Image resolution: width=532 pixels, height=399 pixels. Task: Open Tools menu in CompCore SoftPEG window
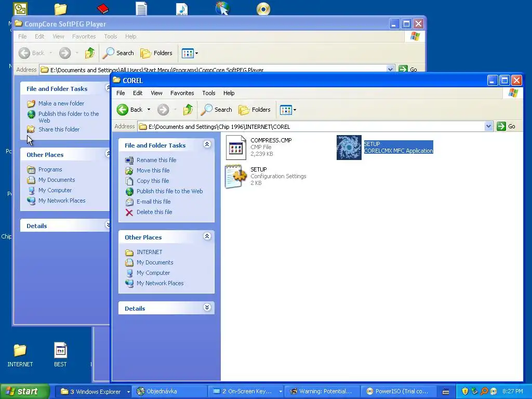(111, 36)
